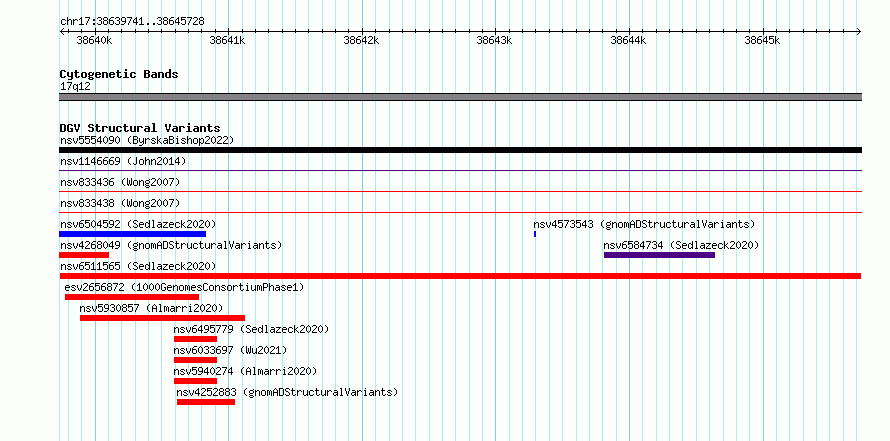Open the esv2656872 (1000GenomesConsortiumPhase1) label
The image size is (890, 441).
184,287
